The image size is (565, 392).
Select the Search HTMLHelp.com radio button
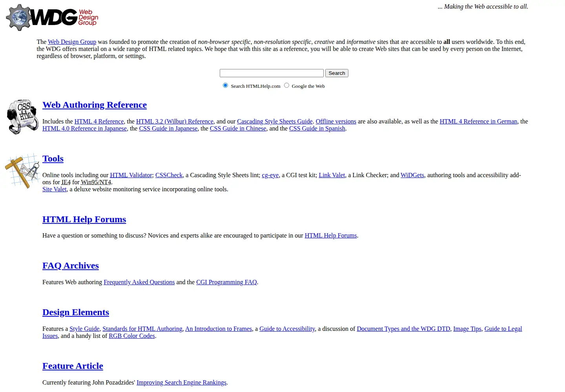tap(225, 85)
